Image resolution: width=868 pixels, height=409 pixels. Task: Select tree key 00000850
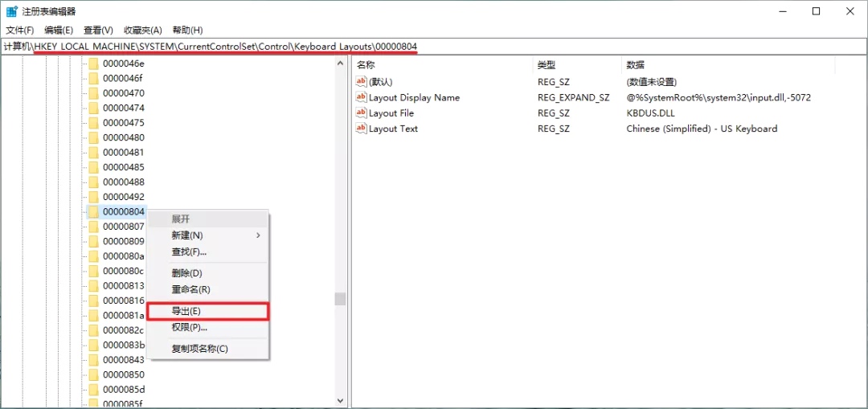coord(124,374)
